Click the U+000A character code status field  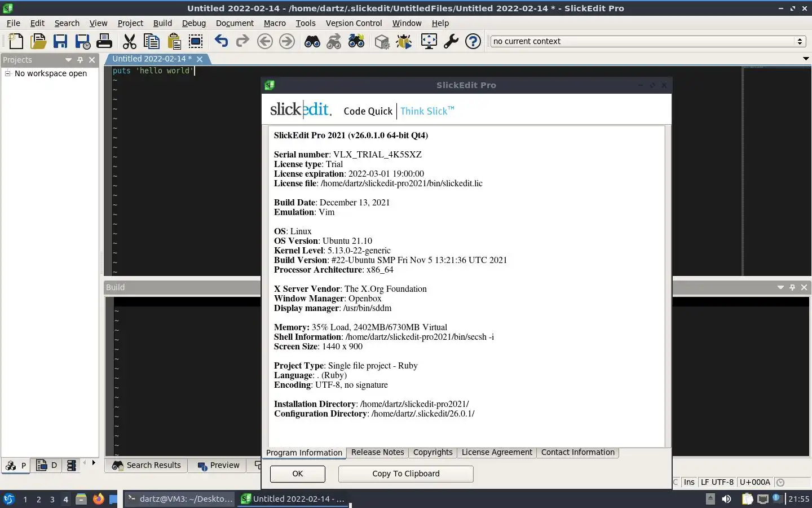tap(754, 482)
